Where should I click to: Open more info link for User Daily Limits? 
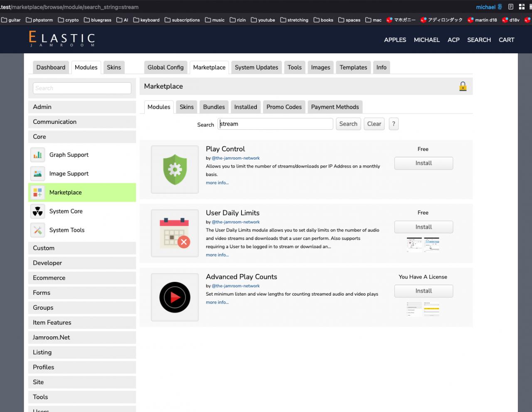217,255
